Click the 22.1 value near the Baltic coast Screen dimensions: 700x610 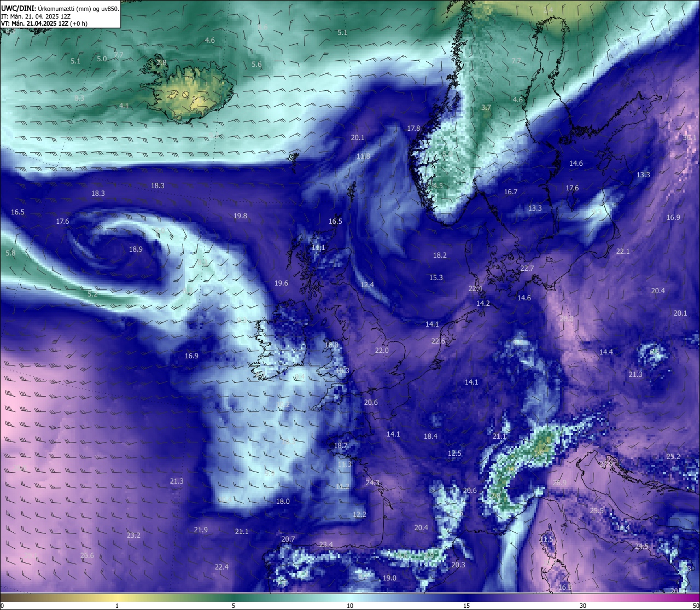[623, 252]
